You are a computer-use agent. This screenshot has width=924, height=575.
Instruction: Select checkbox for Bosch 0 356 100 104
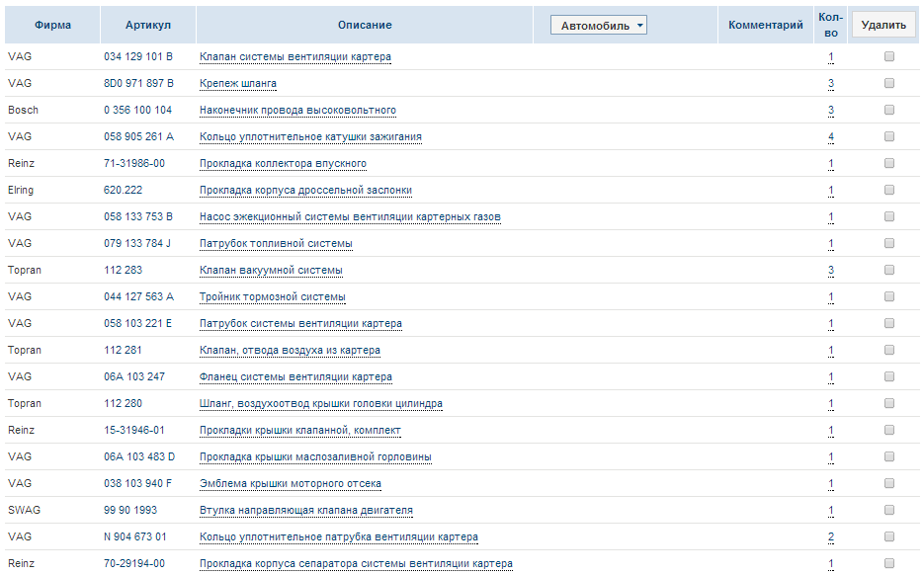pyautogui.click(x=889, y=110)
